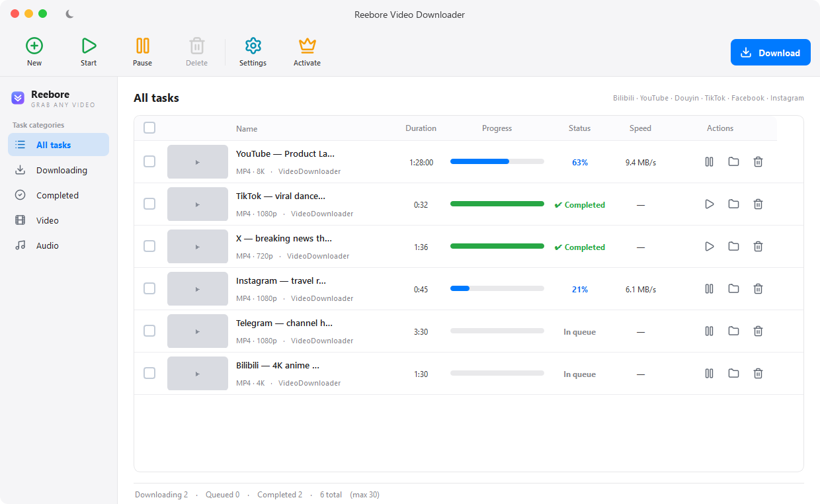Screen dimensions: 820x504
Task: Play the TikTok viral dance video
Action: click(x=710, y=204)
